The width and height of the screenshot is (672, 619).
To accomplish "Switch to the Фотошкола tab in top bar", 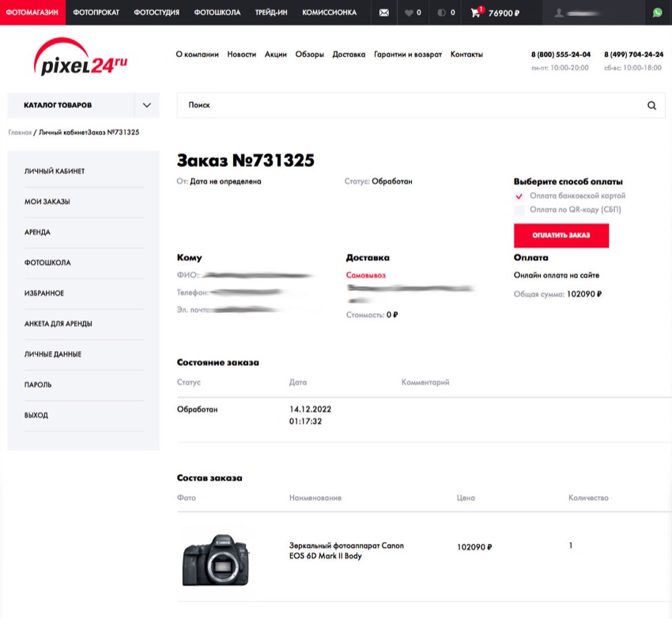I will point(217,13).
